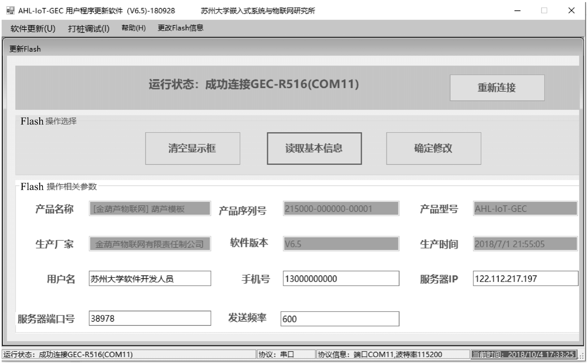Click the 产品序列号 read-only field
The width and height of the screenshot is (588, 364).
click(341, 209)
